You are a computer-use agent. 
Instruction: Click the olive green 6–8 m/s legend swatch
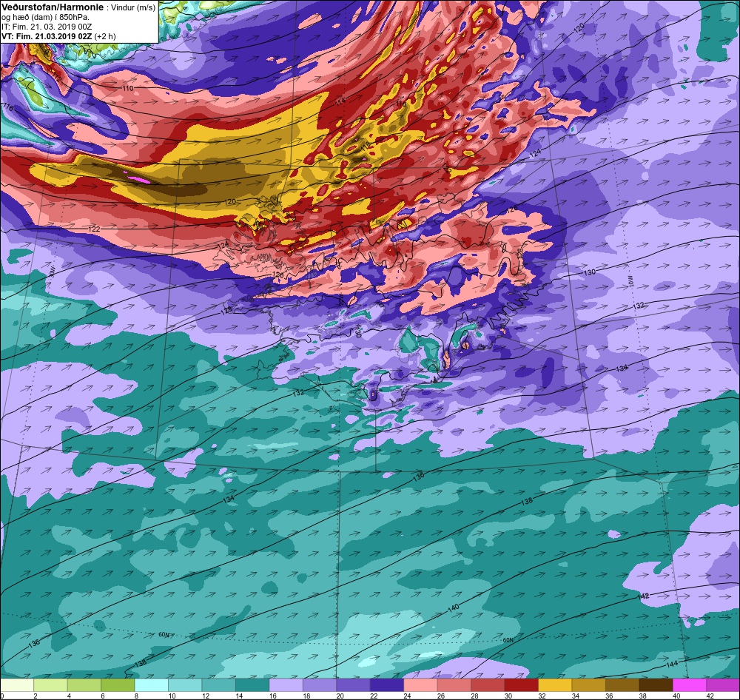[x=118, y=685]
